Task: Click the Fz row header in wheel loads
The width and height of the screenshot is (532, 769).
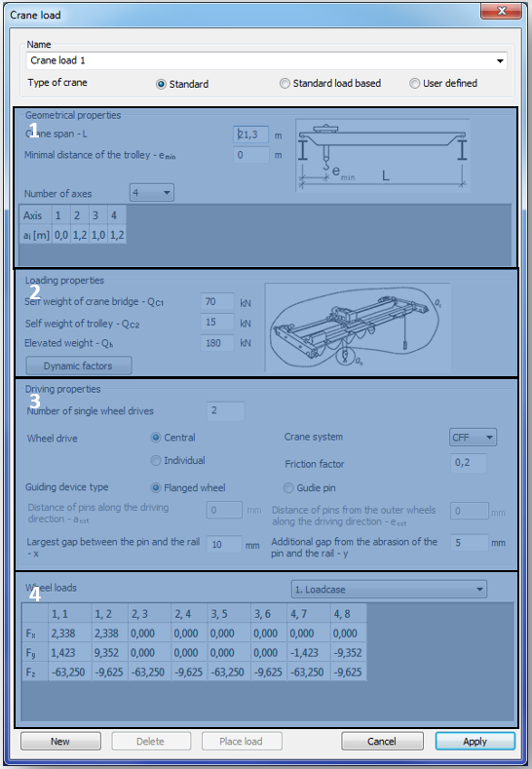Action: (x=35, y=672)
